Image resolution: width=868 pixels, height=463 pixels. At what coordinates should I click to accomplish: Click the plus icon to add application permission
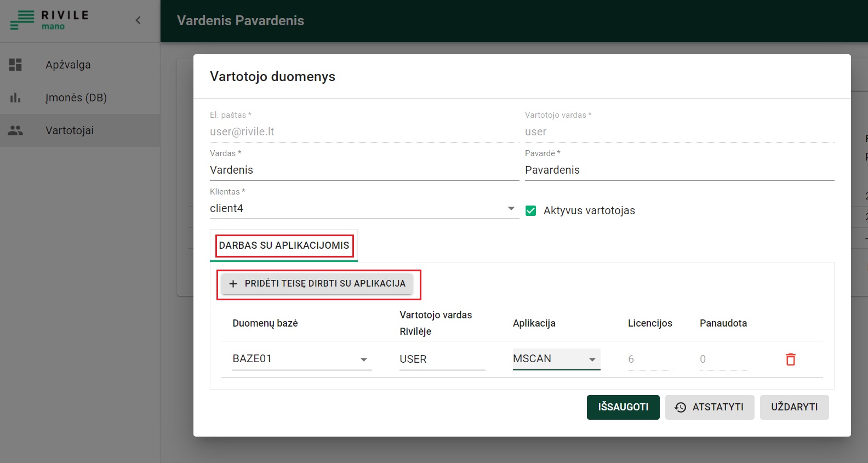233,284
